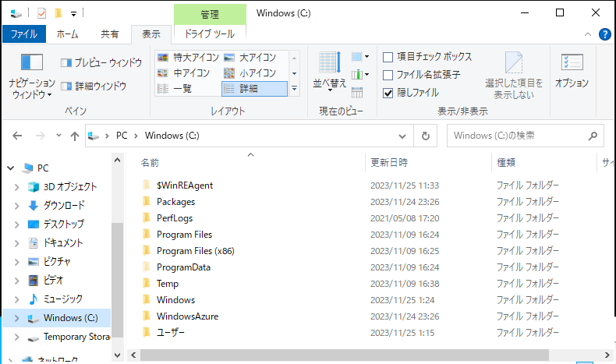Select the Medium icons (中アイコン) layout
616x364 pixels.
click(183, 73)
